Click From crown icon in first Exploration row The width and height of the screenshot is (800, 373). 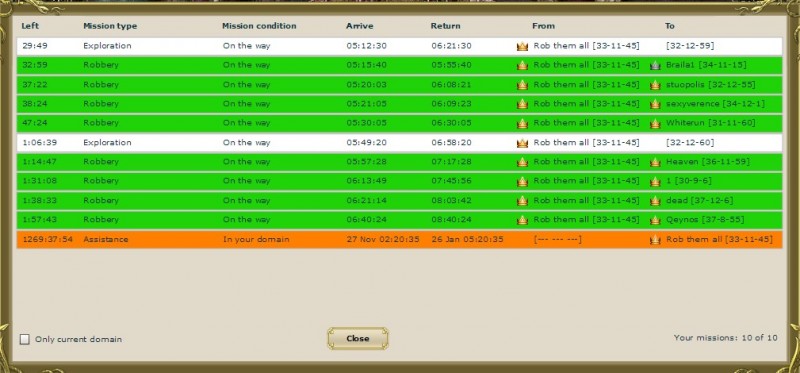[522, 46]
